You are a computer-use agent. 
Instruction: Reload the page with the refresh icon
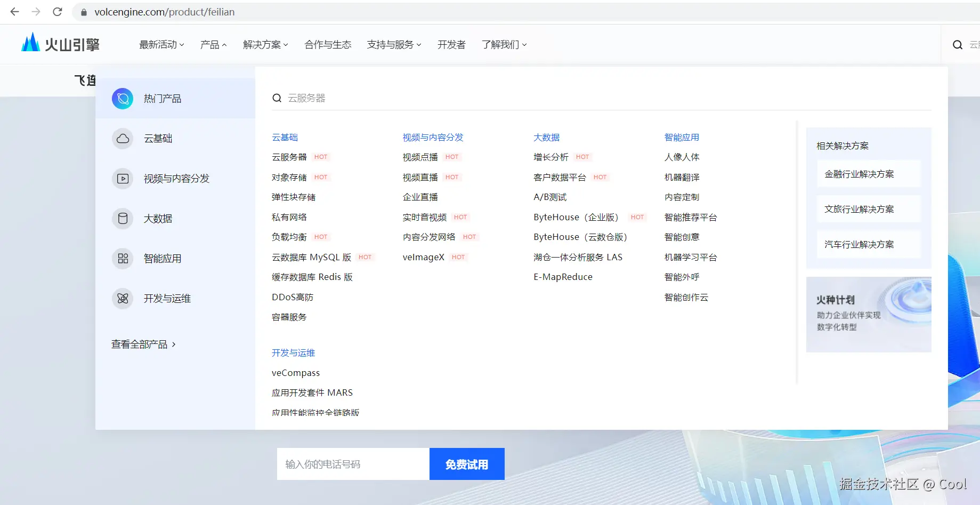[x=58, y=12]
